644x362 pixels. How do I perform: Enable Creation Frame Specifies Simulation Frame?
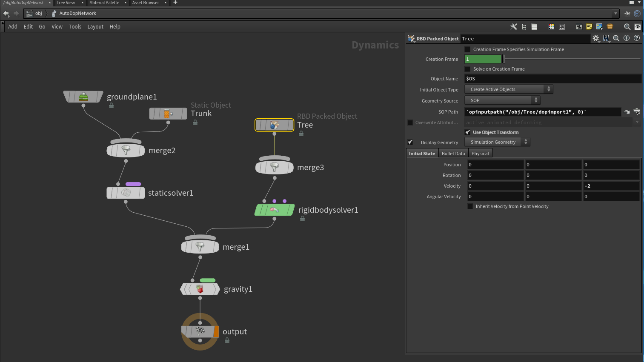click(x=467, y=49)
